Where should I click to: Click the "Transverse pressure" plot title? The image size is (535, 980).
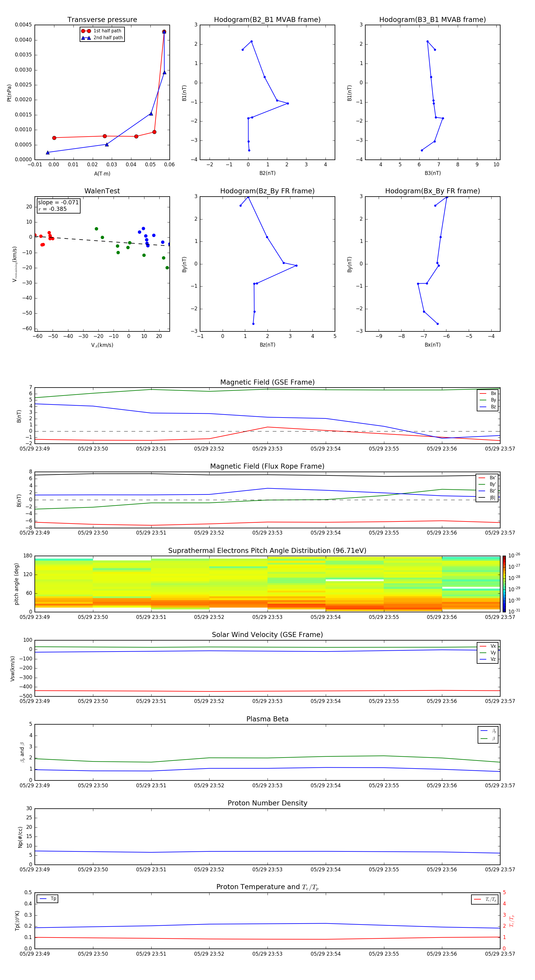pos(102,20)
